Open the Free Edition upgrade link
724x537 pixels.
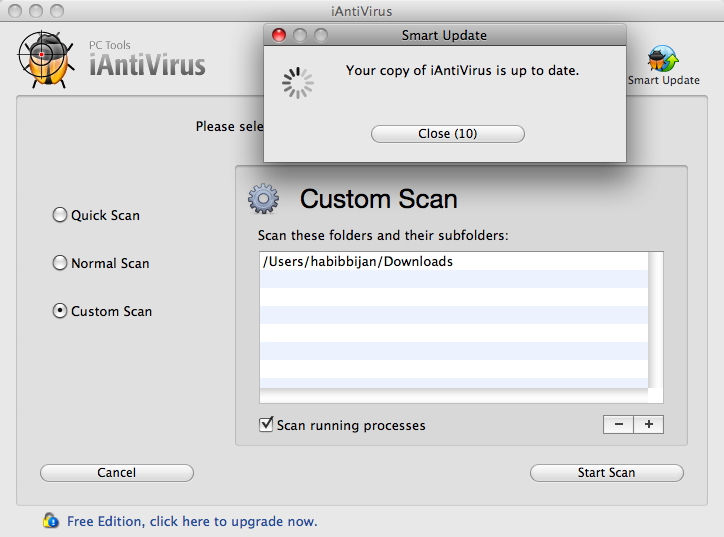point(192,521)
